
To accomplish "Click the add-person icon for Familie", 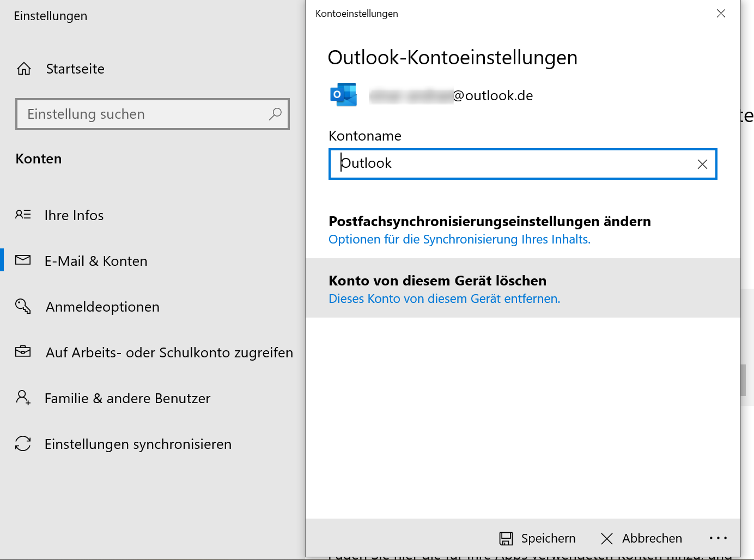I will pyautogui.click(x=23, y=397).
